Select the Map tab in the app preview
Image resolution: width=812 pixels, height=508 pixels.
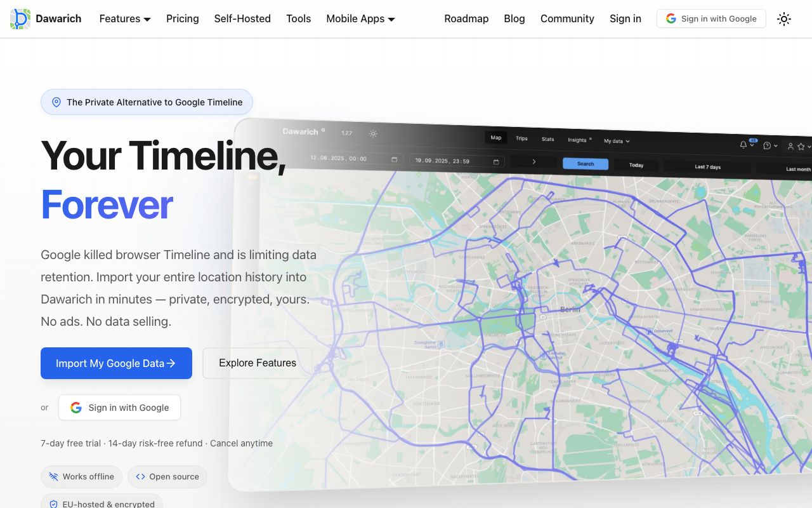[496, 138]
